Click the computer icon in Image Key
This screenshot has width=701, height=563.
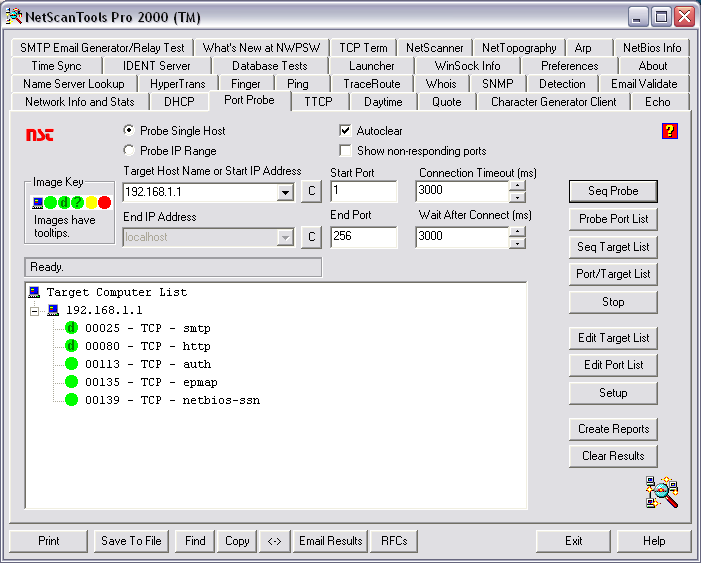click(38, 203)
